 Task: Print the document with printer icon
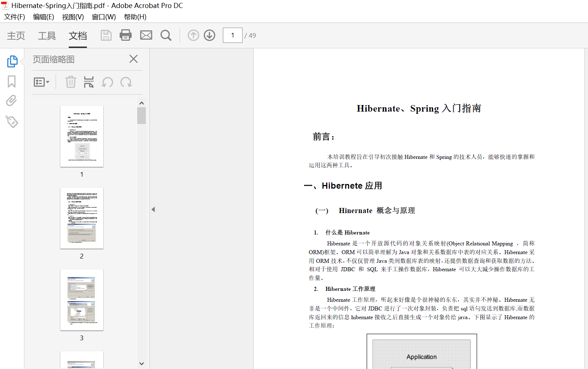pyautogui.click(x=125, y=35)
